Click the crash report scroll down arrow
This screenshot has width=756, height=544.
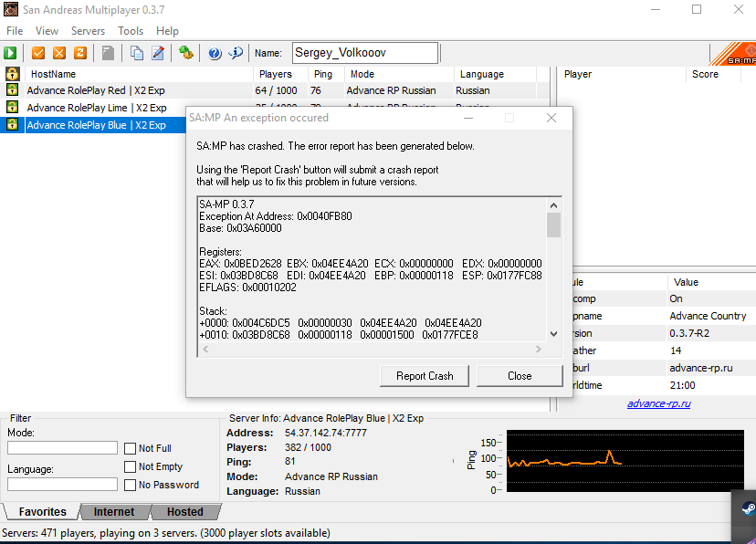(553, 334)
